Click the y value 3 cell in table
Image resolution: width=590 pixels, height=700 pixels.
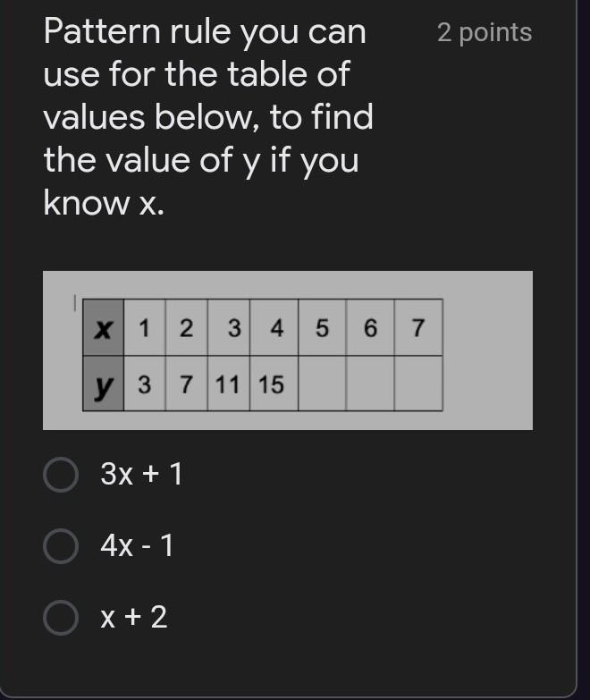click(x=144, y=384)
